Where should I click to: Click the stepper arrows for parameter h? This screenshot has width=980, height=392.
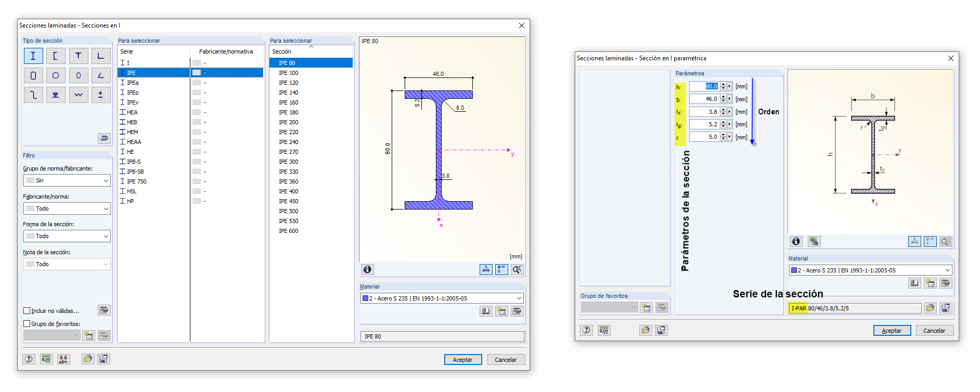(723, 86)
